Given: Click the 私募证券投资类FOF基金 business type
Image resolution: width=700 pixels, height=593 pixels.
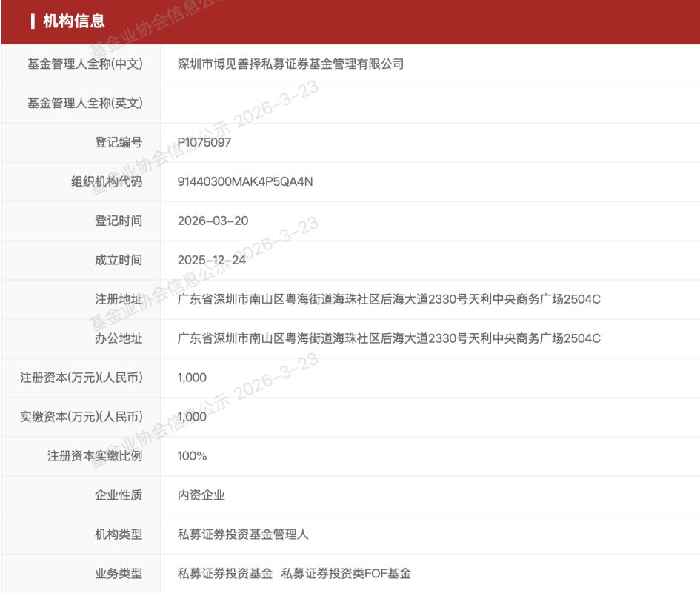Looking at the screenshot, I should coord(346,574).
